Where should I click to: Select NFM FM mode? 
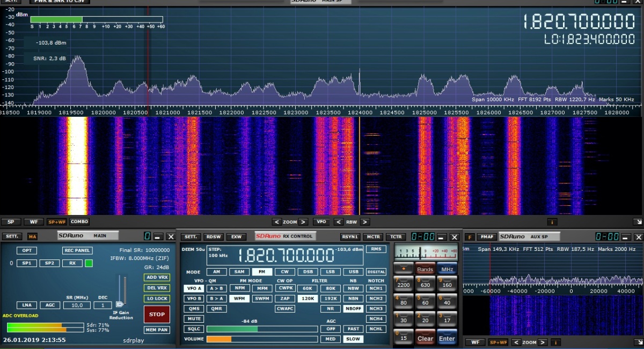(x=239, y=288)
